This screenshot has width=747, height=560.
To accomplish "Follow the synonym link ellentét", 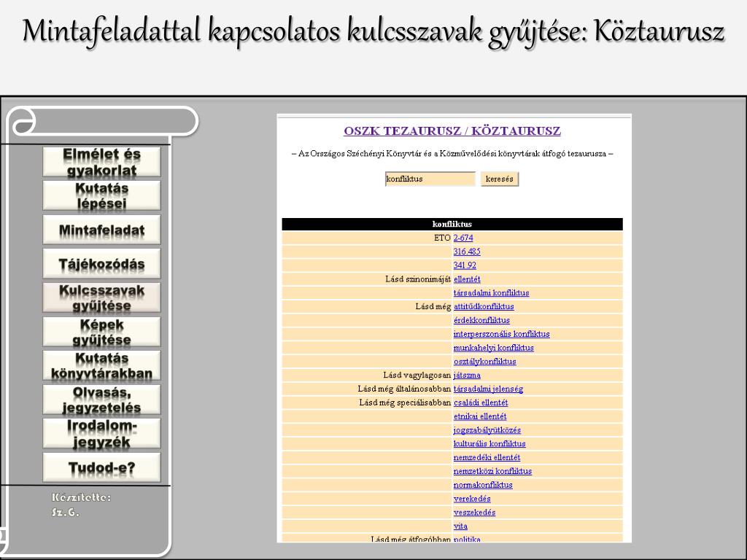I will pyautogui.click(x=467, y=279).
